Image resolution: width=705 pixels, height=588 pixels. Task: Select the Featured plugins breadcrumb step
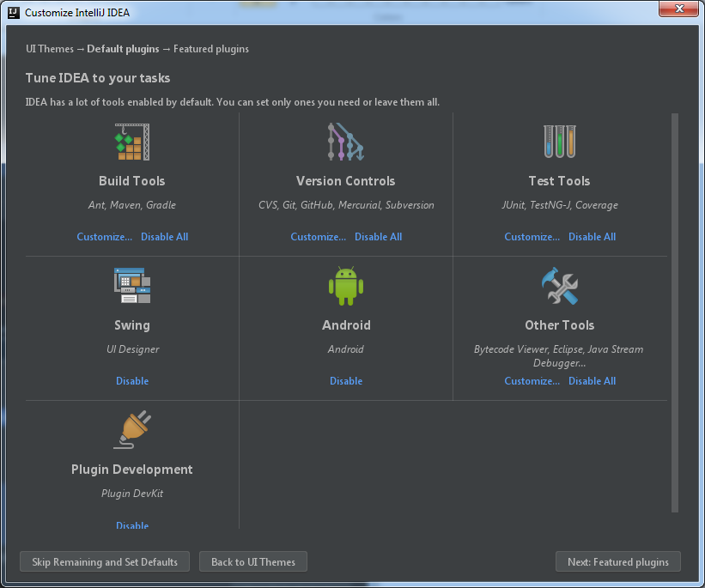211,49
